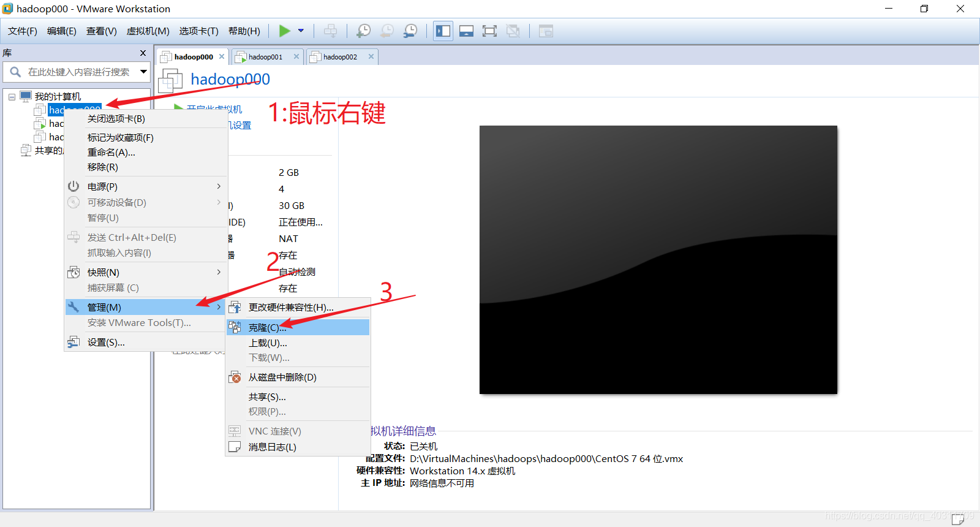This screenshot has width=980, height=527.
Task: Take a snapshot using the toolbar icon
Action: coord(364,31)
